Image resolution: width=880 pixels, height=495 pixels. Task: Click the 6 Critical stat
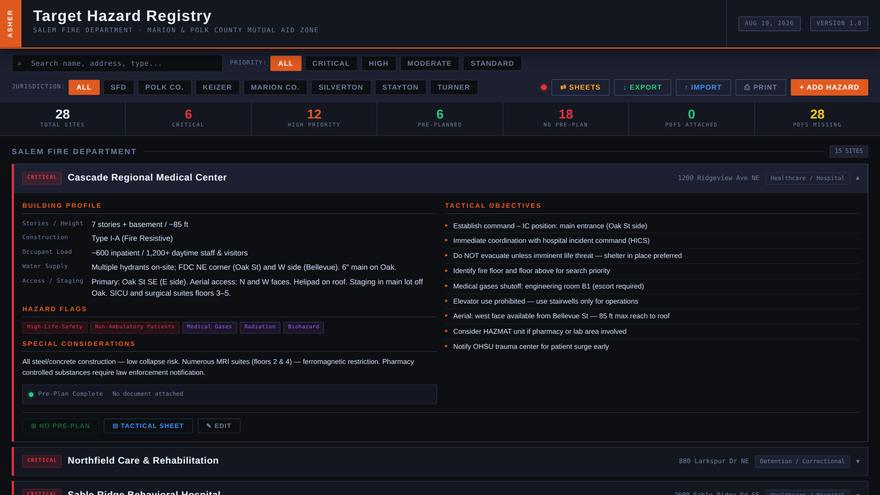coord(188,118)
